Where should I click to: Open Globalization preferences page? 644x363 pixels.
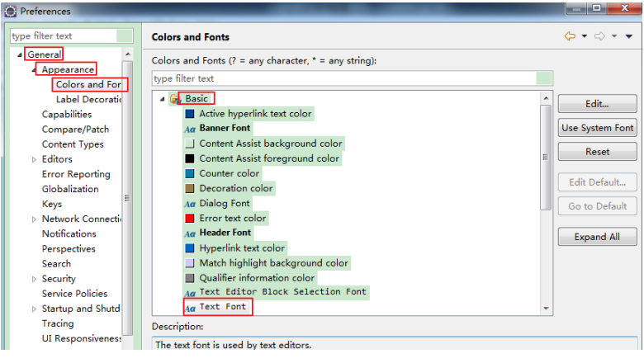pyautogui.click(x=70, y=189)
